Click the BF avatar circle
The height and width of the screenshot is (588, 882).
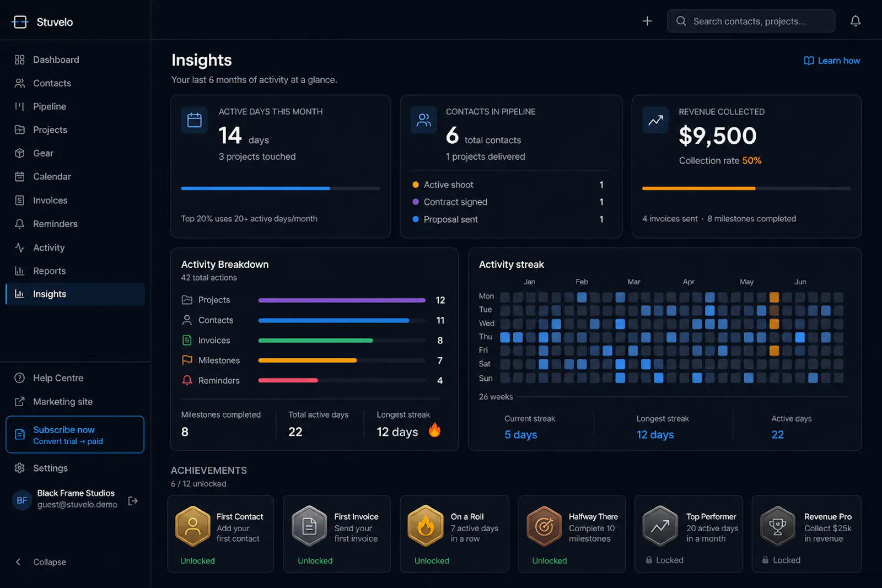(x=22, y=500)
